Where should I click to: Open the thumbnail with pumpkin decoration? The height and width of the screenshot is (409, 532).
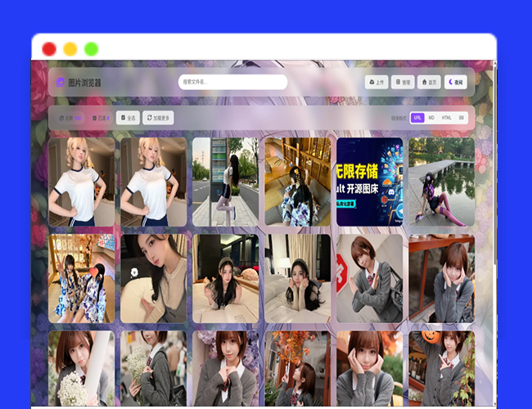tap(441, 368)
